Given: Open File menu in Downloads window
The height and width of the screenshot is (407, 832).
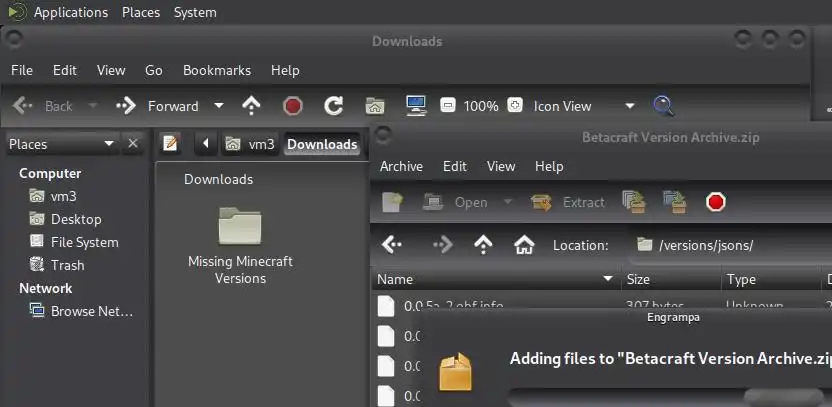Looking at the screenshot, I should pyautogui.click(x=22, y=70).
